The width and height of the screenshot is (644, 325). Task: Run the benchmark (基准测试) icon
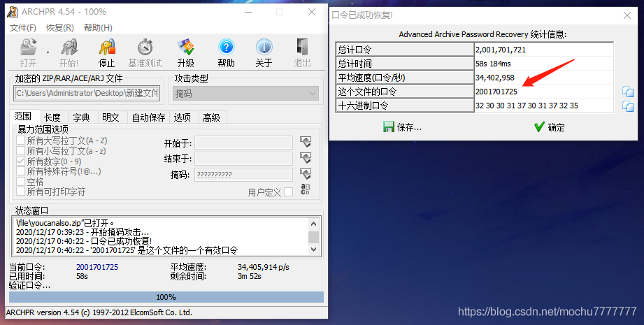(145, 48)
